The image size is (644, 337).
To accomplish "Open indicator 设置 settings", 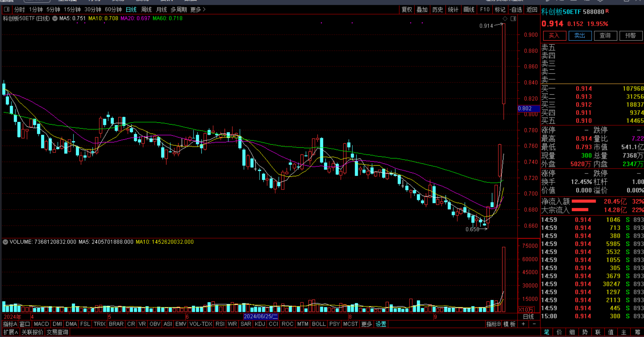I will click(x=381, y=324).
